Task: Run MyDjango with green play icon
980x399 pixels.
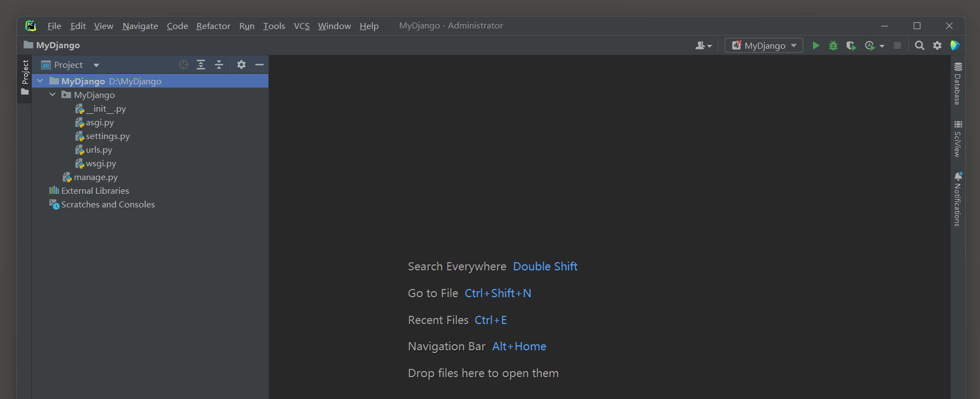Action: pyautogui.click(x=816, y=45)
